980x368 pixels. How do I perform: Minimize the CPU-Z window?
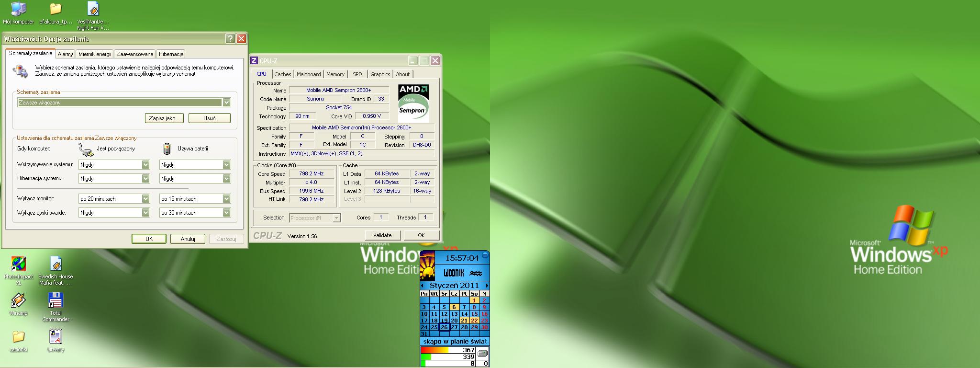[413, 60]
